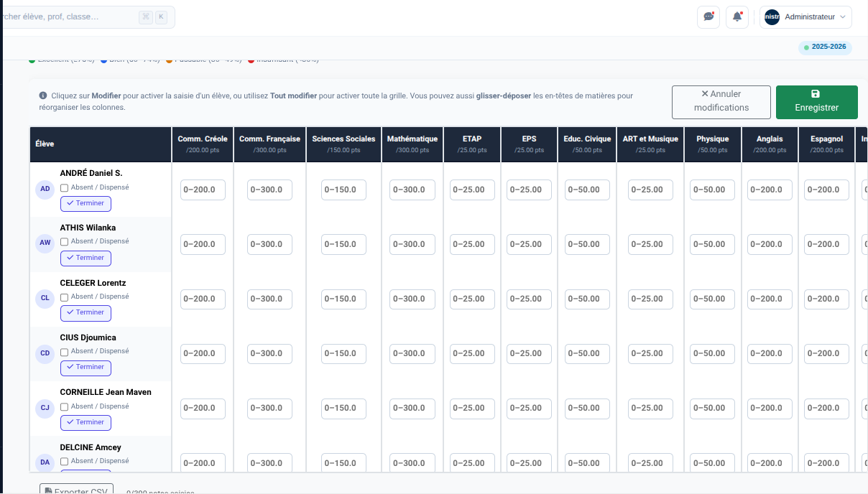Click the Exporter CSV button

76,490
